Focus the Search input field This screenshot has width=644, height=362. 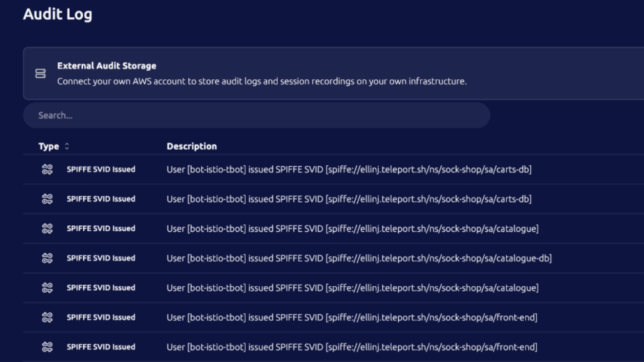coord(256,115)
